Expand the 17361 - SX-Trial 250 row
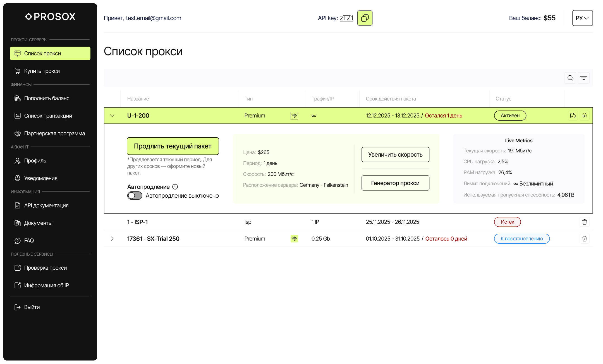The width and height of the screenshot is (603, 364). pyautogui.click(x=112, y=239)
